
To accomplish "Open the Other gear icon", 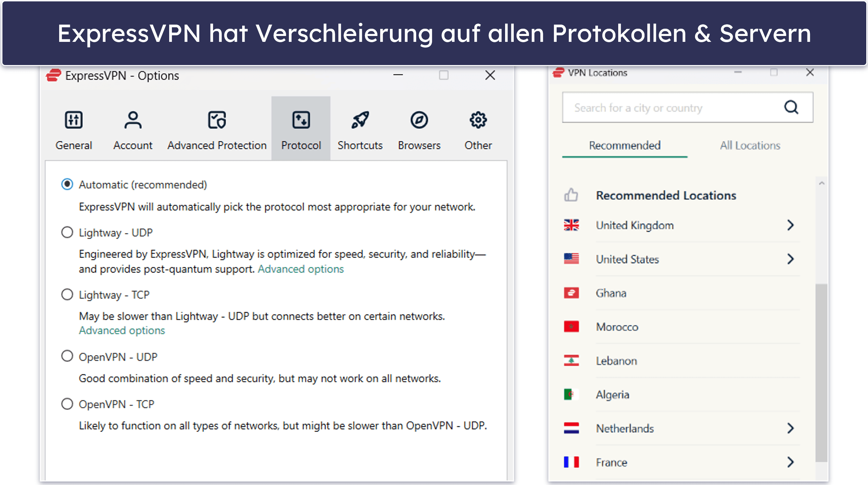I will coord(478,120).
